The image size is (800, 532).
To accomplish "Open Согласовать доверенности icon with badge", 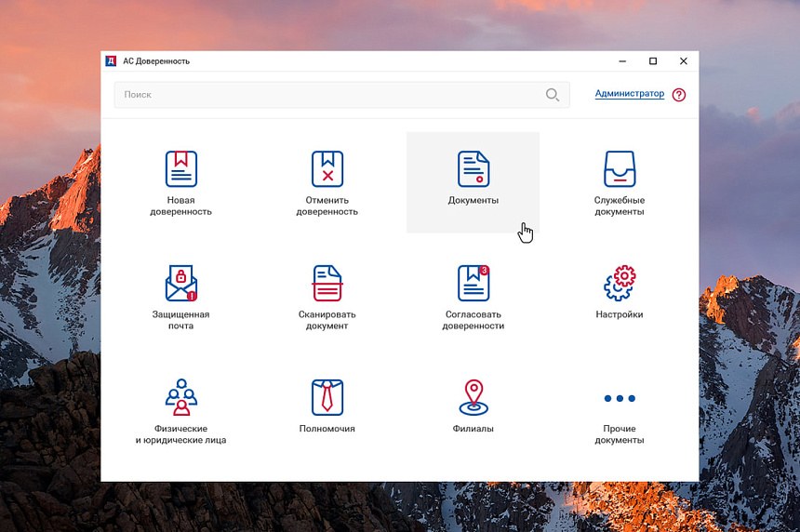I will pos(473,283).
